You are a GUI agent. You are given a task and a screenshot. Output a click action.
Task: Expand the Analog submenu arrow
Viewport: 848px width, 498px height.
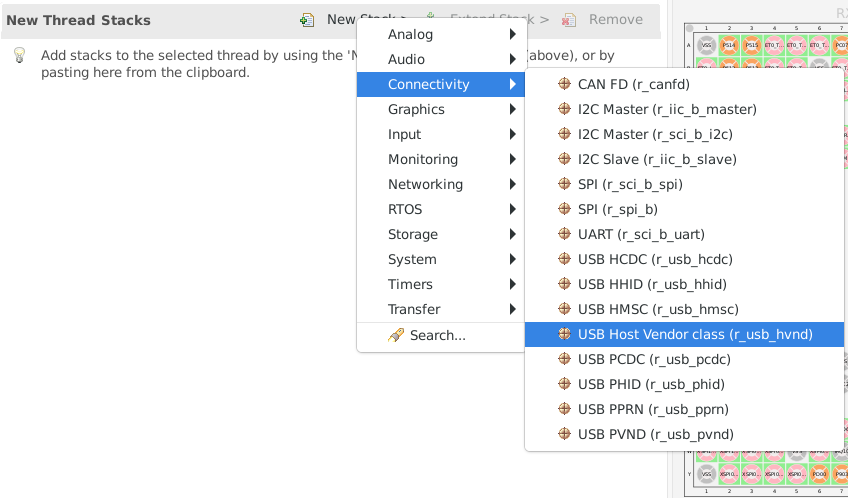(x=513, y=34)
